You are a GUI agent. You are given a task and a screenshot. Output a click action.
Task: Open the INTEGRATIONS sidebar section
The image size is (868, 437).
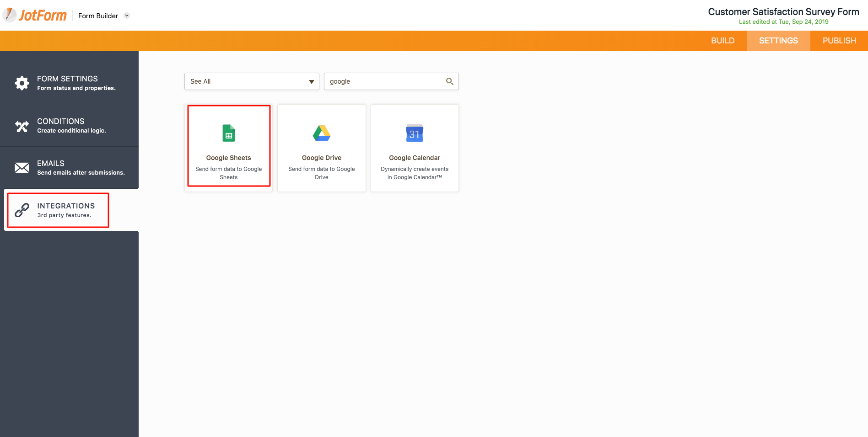pyautogui.click(x=71, y=210)
